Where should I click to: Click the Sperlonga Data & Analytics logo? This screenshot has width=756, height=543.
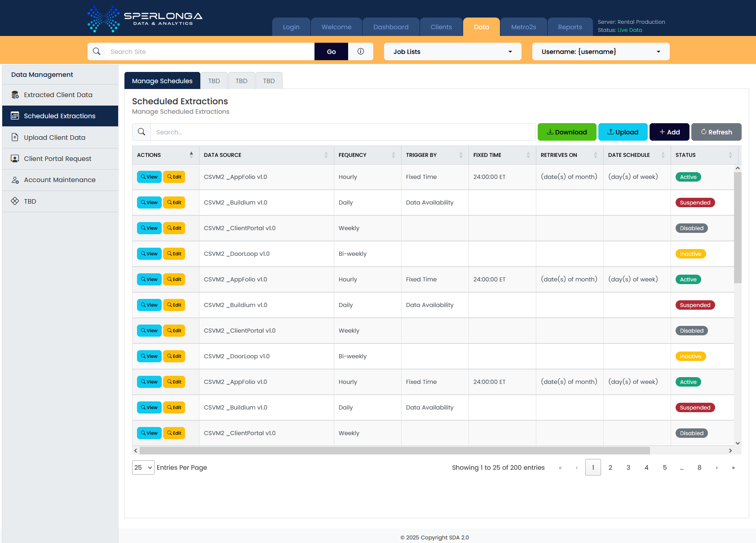(145, 18)
